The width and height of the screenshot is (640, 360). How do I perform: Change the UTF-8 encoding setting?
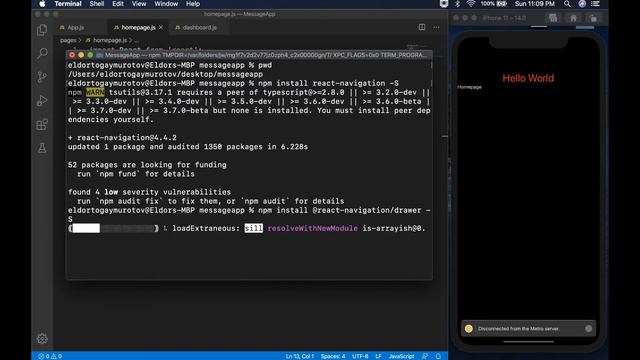tap(360, 356)
